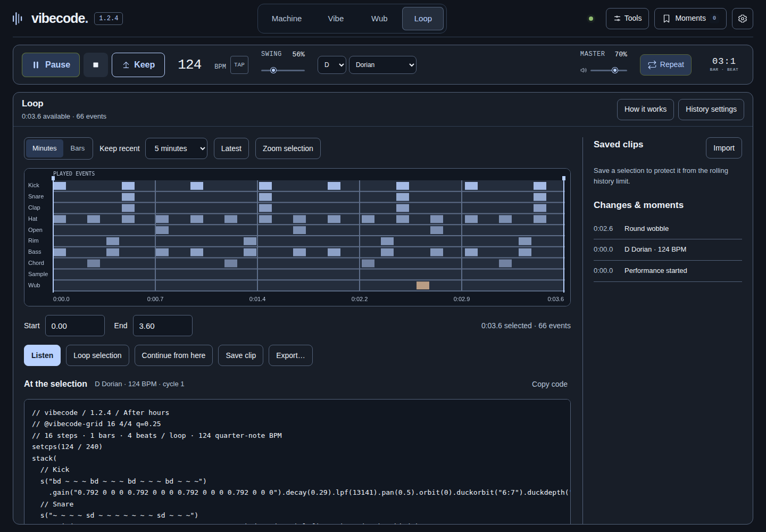The width and height of the screenshot is (766, 532).
Task: Click the Wub track label
Action: pyautogui.click(x=34, y=285)
